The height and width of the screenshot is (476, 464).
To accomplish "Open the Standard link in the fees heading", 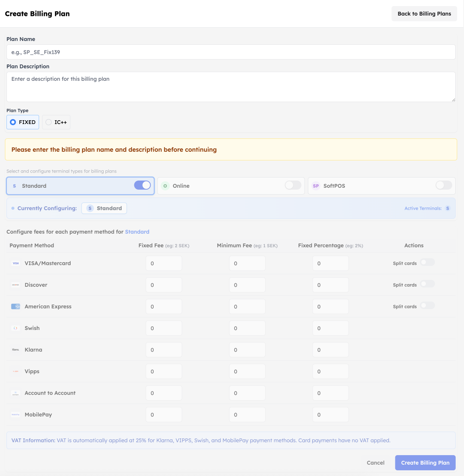I will pyautogui.click(x=137, y=232).
